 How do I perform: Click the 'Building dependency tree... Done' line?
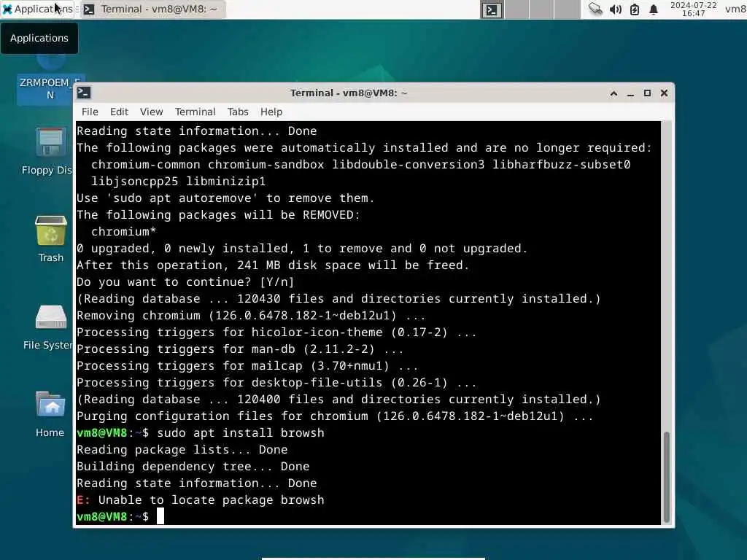coord(193,467)
